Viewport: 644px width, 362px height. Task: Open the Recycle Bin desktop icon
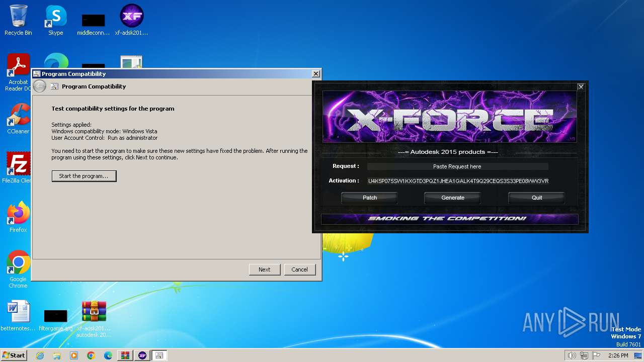tap(18, 20)
